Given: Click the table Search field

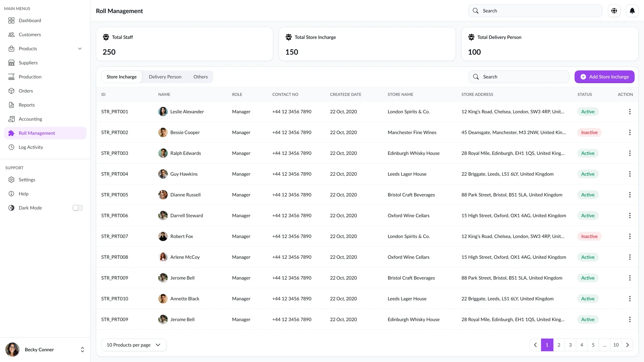Looking at the screenshot, I should pyautogui.click(x=519, y=77).
